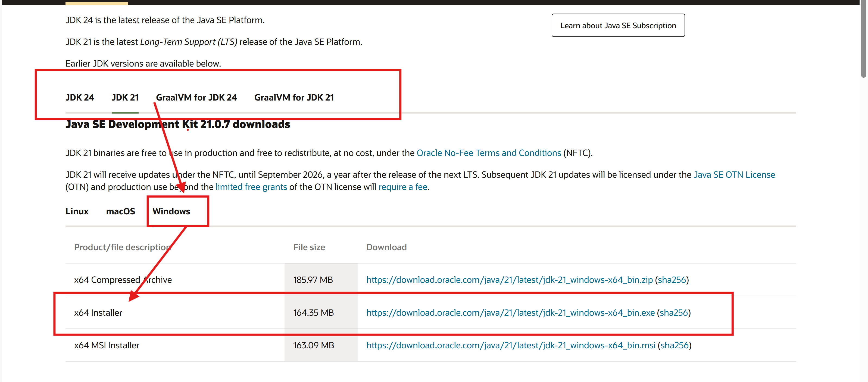Click the Java SE Development Kit heading
The width and height of the screenshot is (868, 382).
coord(177,125)
